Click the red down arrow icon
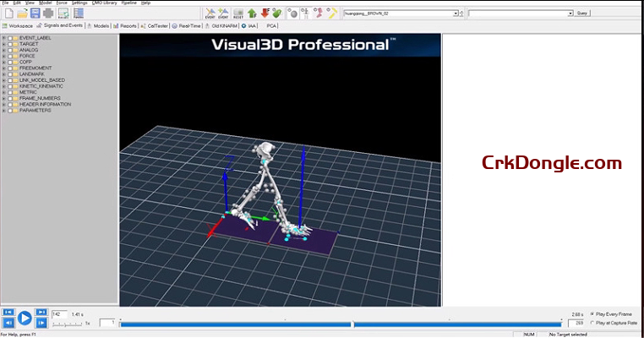 click(264, 14)
